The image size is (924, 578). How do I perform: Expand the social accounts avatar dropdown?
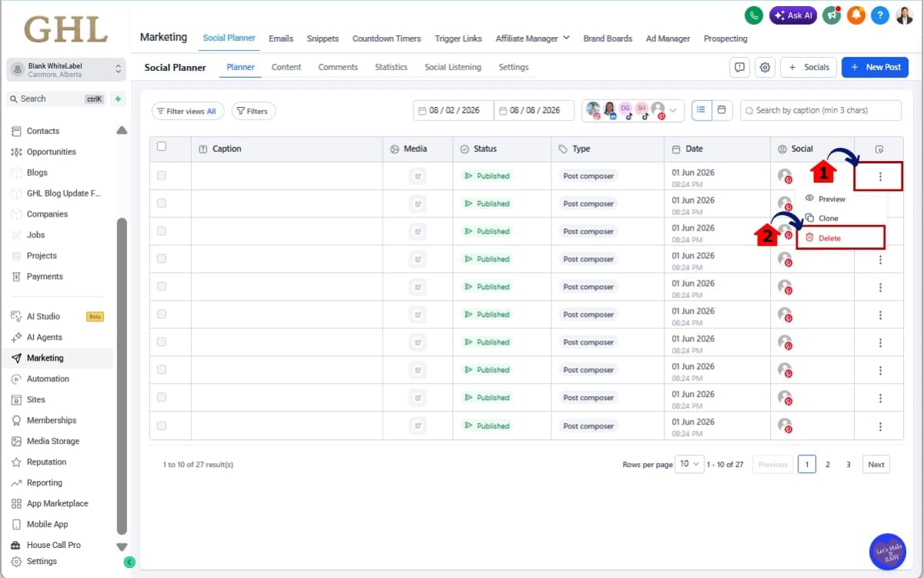pos(633,110)
